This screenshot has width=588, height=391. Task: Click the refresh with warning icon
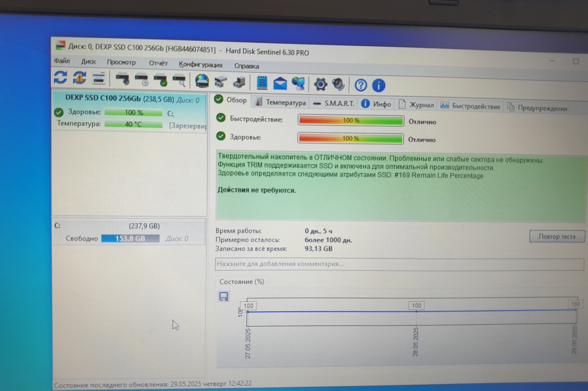click(79, 77)
